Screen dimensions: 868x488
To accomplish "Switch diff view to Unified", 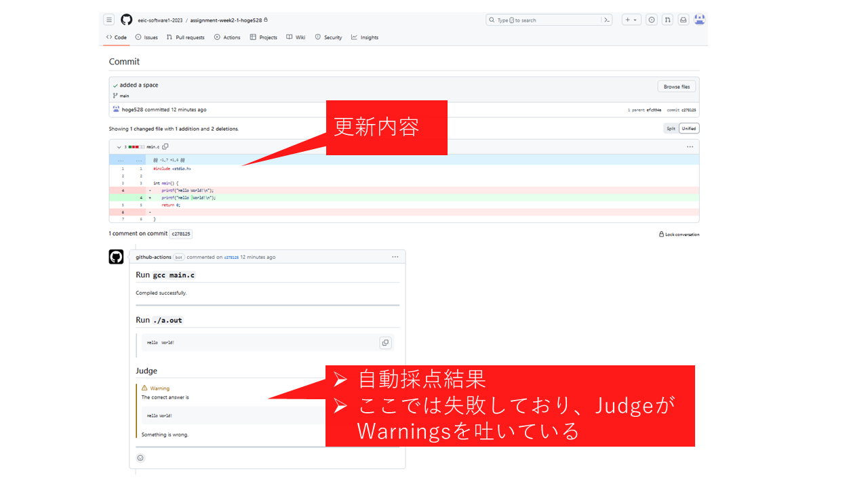I will (x=688, y=128).
